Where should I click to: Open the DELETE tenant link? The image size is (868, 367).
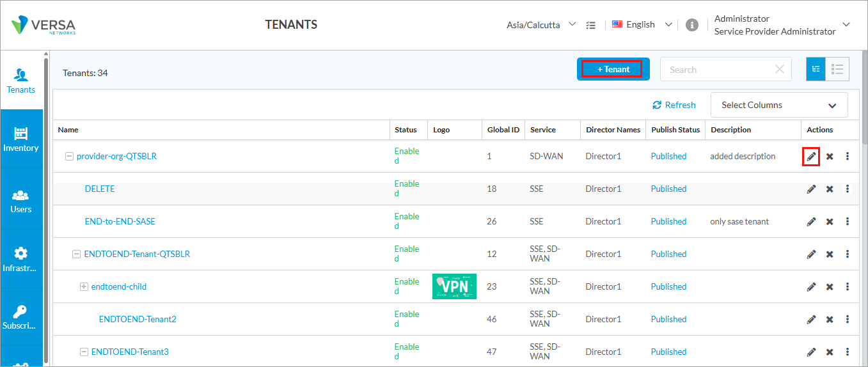(100, 189)
